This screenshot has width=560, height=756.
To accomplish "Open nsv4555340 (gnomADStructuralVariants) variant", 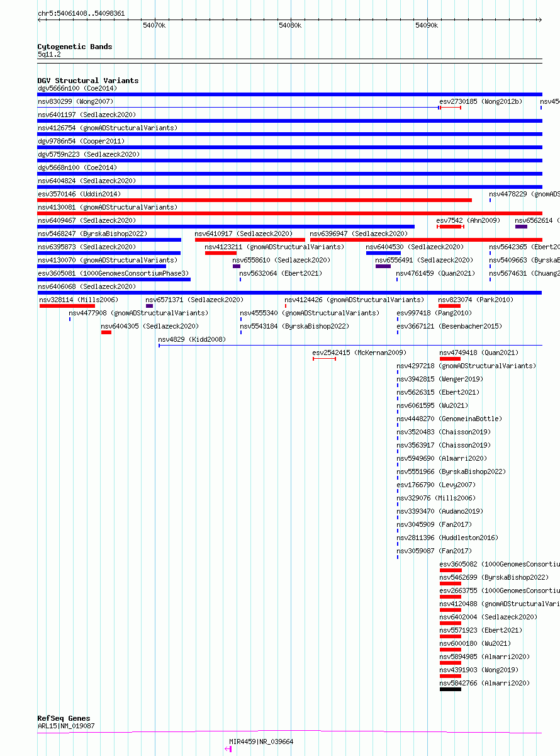I will (310, 313).
